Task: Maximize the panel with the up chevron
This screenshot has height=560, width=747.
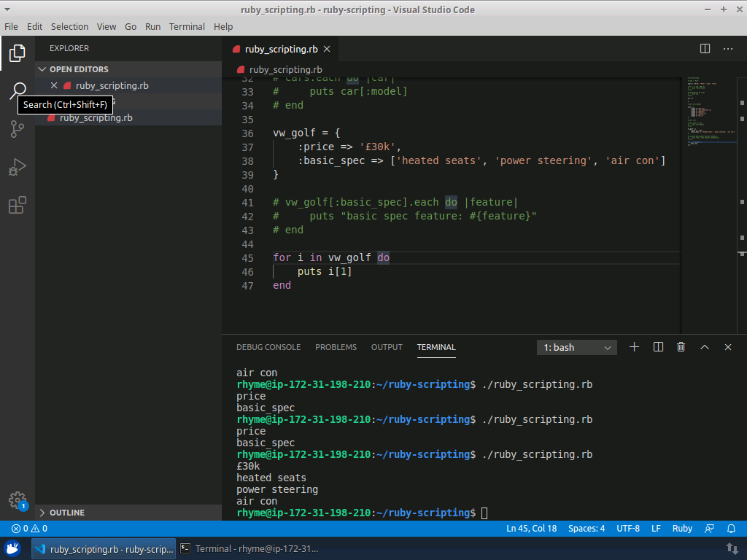Action: point(705,347)
